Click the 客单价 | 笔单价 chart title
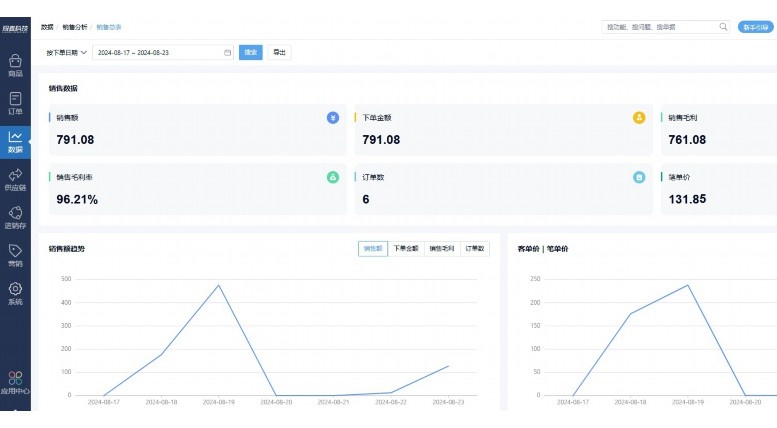This screenshot has width=777, height=428. pyautogui.click(x=543, y=249)
